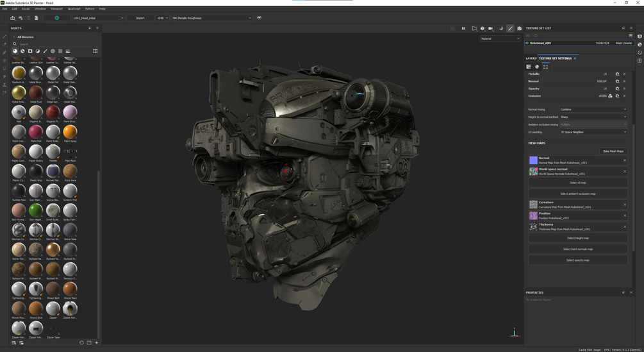Open the Normal mixing dropdown
644x352 pixels.
click(593, 110)
